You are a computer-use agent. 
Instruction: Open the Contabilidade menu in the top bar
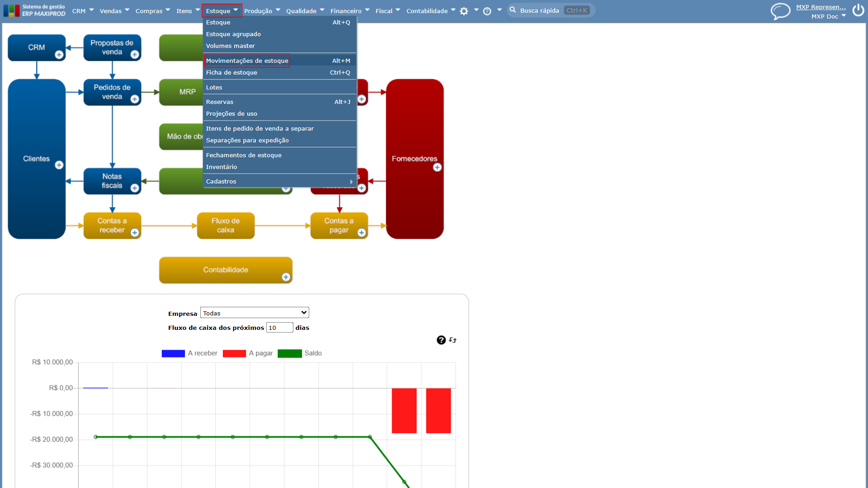point(431,11)
